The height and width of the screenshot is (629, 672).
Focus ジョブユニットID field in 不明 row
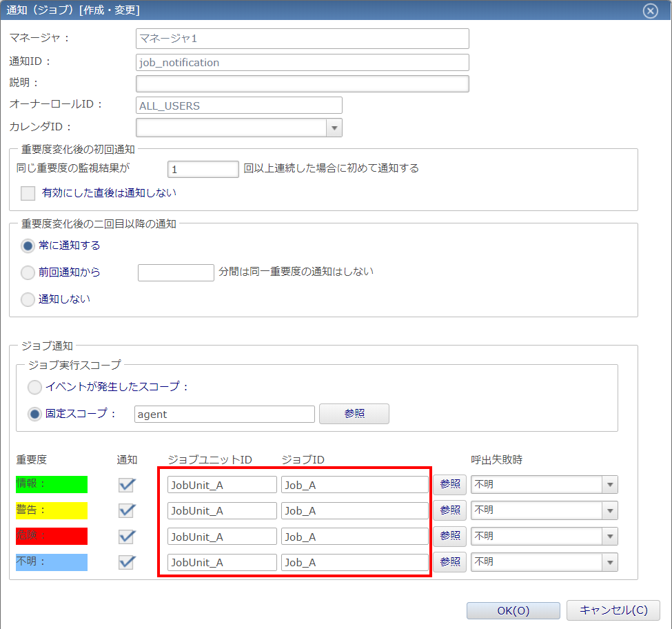(222, 562)
